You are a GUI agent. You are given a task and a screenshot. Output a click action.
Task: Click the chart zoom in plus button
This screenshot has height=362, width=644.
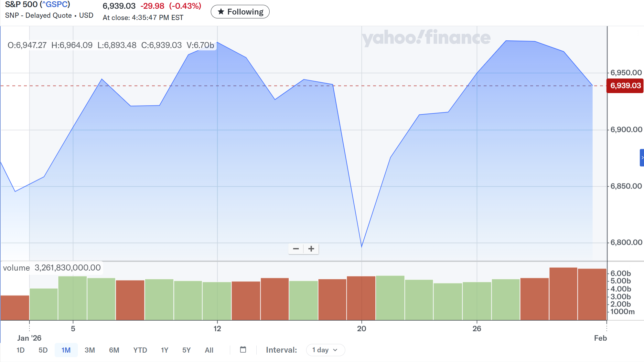click(x=311, y=249)
